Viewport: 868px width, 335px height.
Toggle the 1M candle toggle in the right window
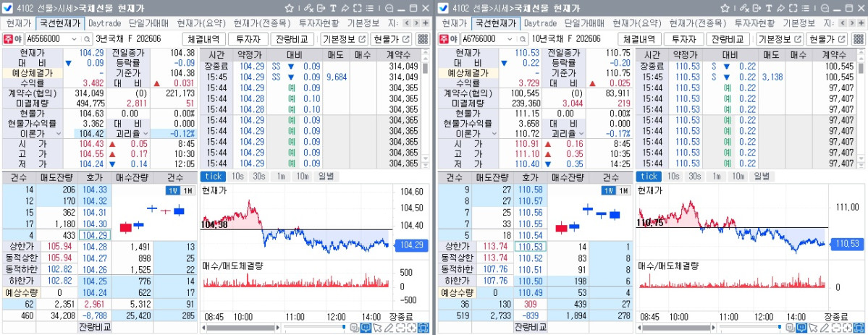tap(623, 190)
